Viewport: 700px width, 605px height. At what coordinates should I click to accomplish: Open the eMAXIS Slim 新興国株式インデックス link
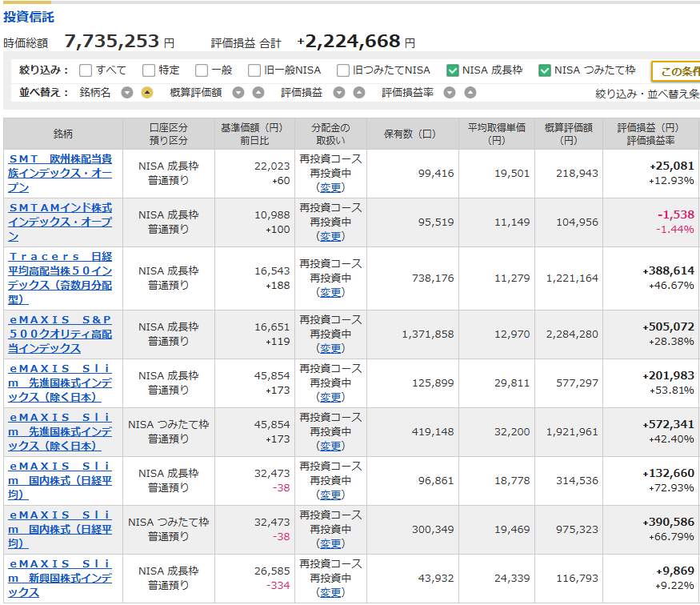click(x=60, y=579)
